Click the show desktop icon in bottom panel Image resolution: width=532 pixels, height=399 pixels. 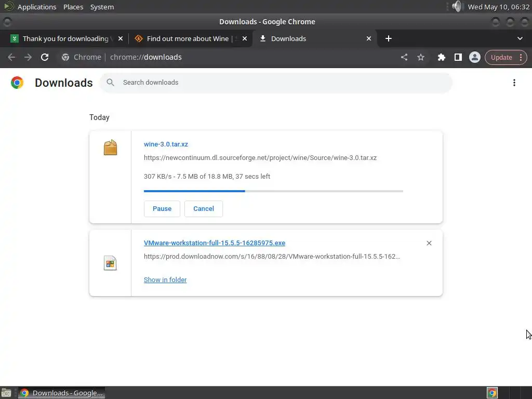coord(6,393)
